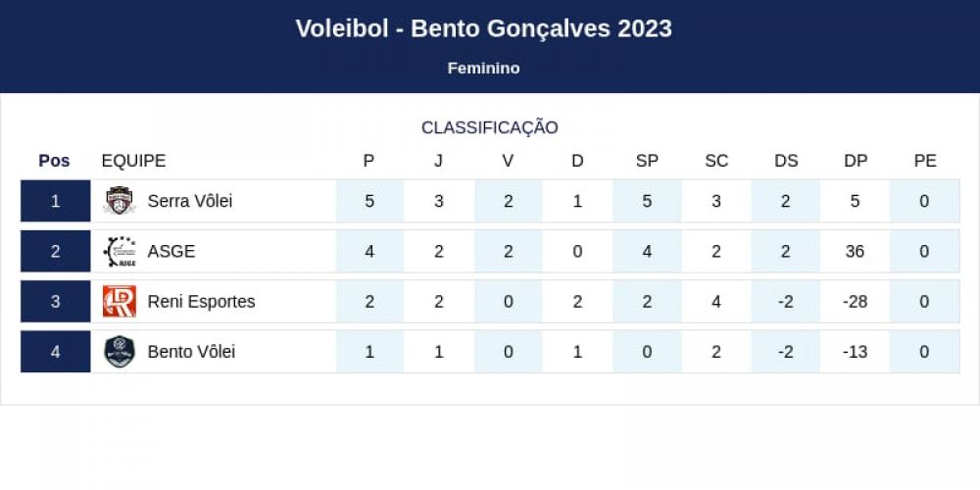Click the ASGE team logo
The height and width of the screenshot is (490, 980).
tap(120, 251)
